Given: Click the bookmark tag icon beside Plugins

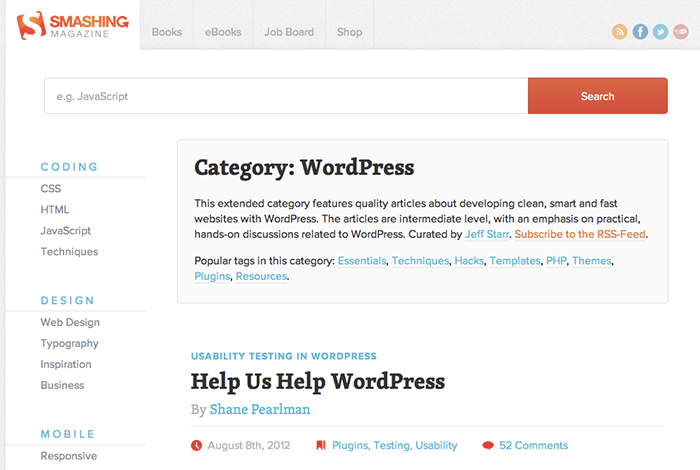Looking at the screenshot, I should (321, 445).
